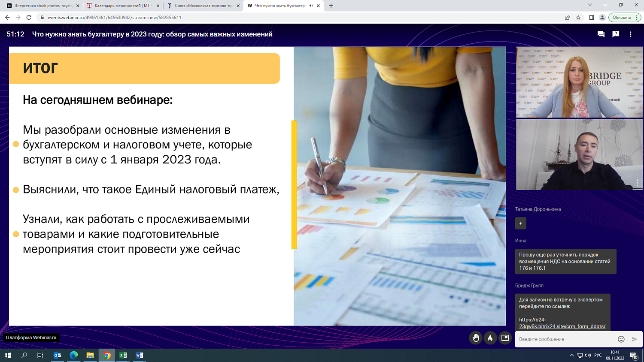644x362 pixels.
Task: Open the volume control in tray
Action: click(588, 355)
